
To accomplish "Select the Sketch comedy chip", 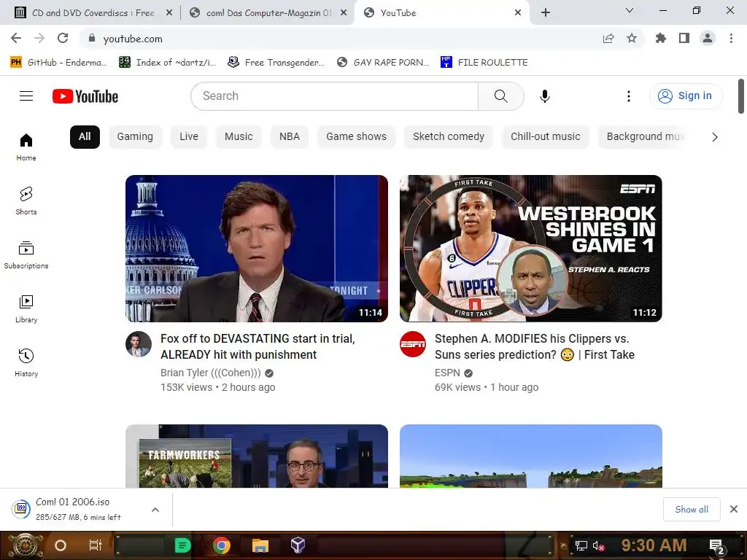I will point(449,136).
